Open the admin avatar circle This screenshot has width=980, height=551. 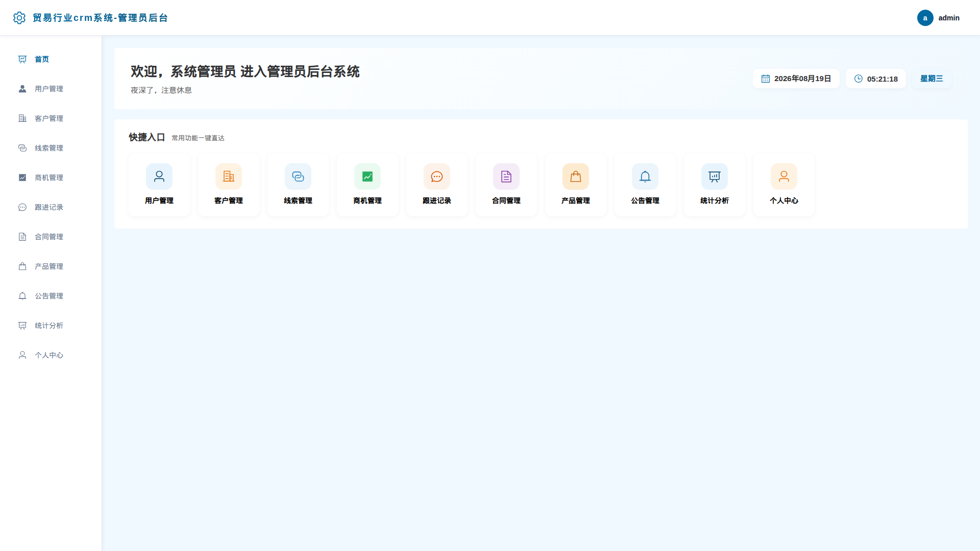[x=925, y=18]
